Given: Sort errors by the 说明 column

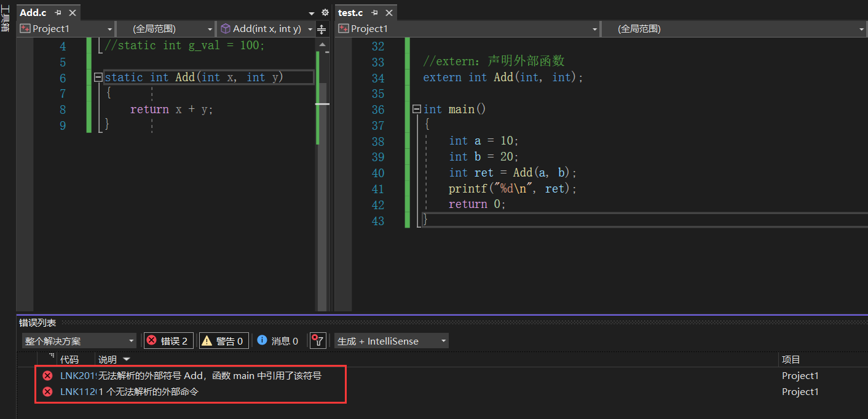Looking at the screenshot, I should tap(108, 360).
